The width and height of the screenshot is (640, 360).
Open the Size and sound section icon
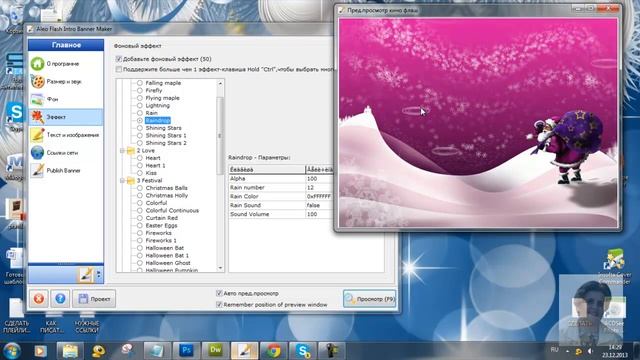click(x=37, y=82)
